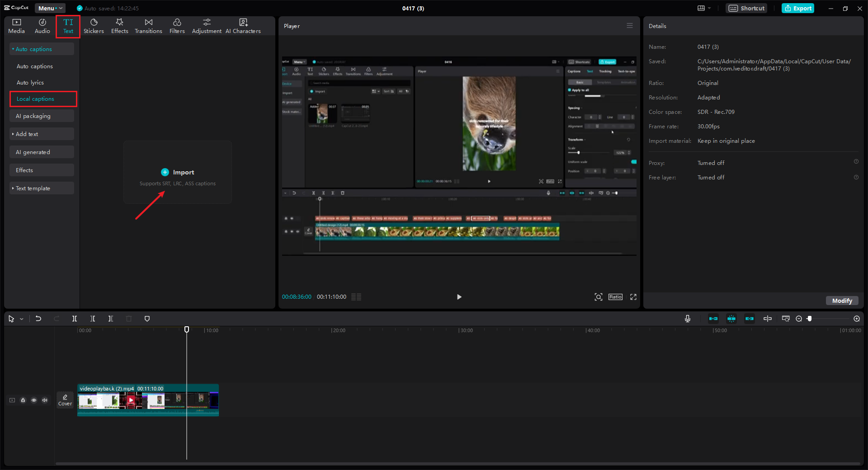Screen dimensions: 868x470
Task: Enter fullscreen preview in Player
Action: coord(633,297)
